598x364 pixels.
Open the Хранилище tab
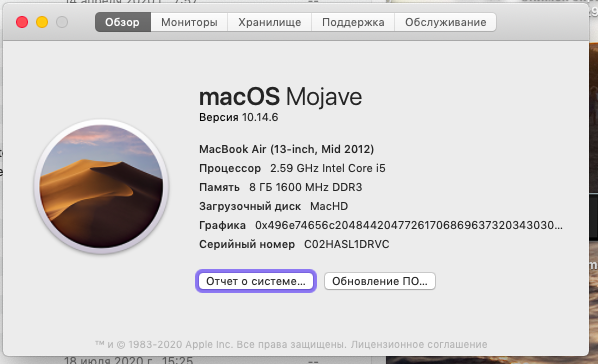click(270, 22)
